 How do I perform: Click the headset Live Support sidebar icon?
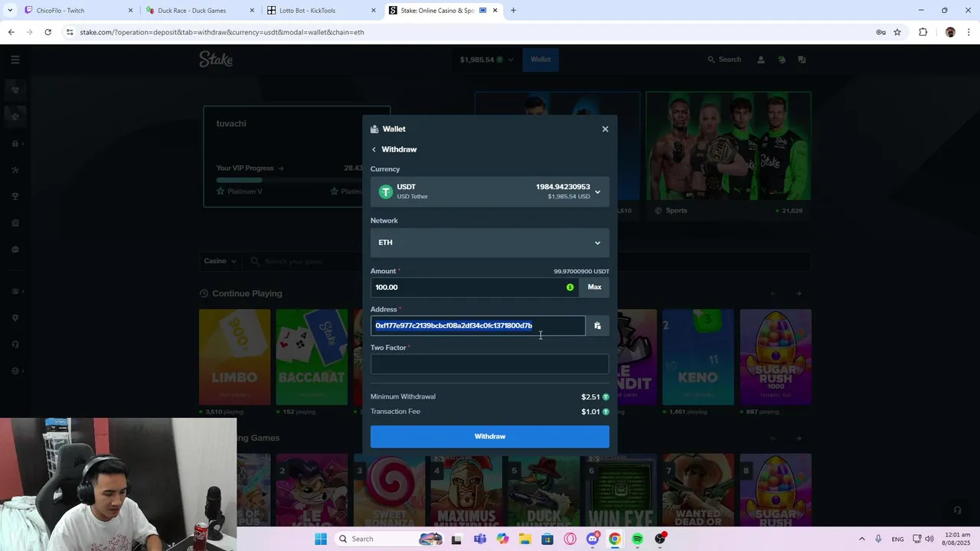point(15,344)
